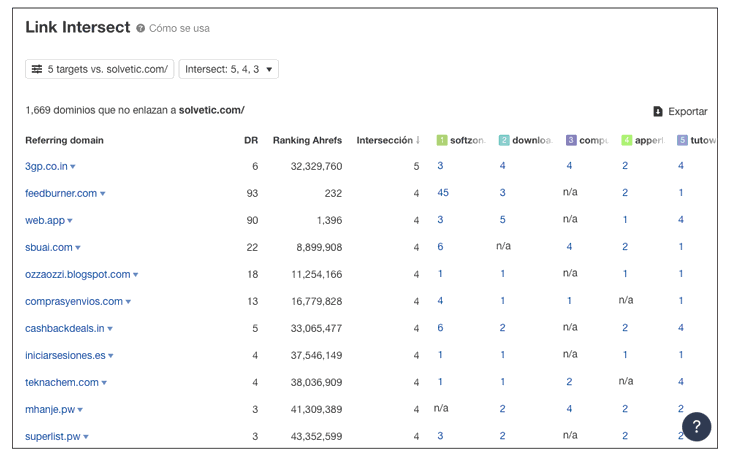Click the question-mark icon next to Link Intersect
730x460 pixels.
point(141,29)
